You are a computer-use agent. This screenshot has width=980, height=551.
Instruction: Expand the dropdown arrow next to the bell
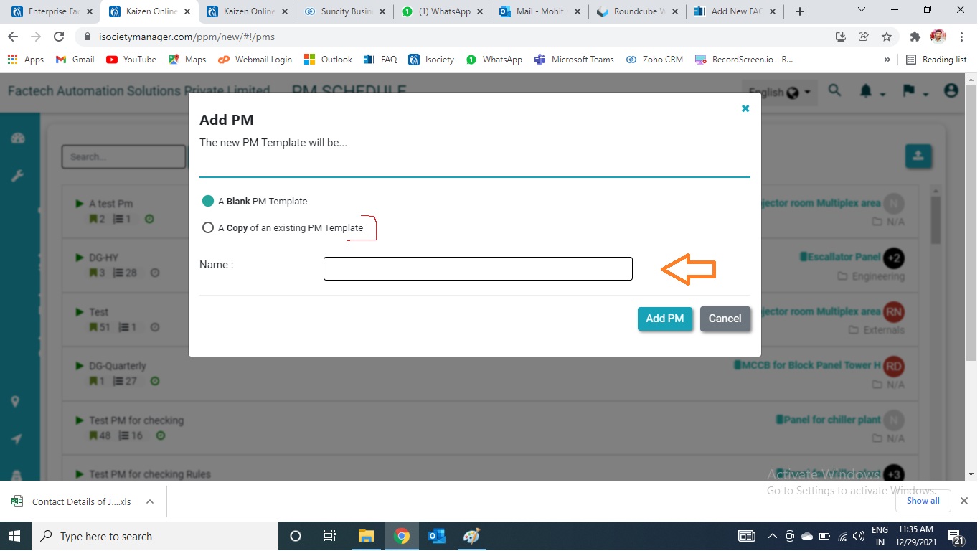pyautogui.click(x=883, y=94)
